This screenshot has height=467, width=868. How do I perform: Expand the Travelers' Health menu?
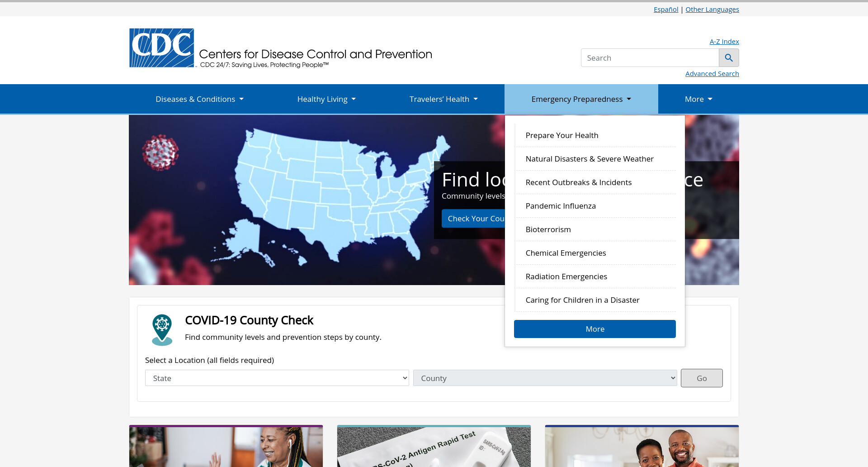tap(443, 99)
